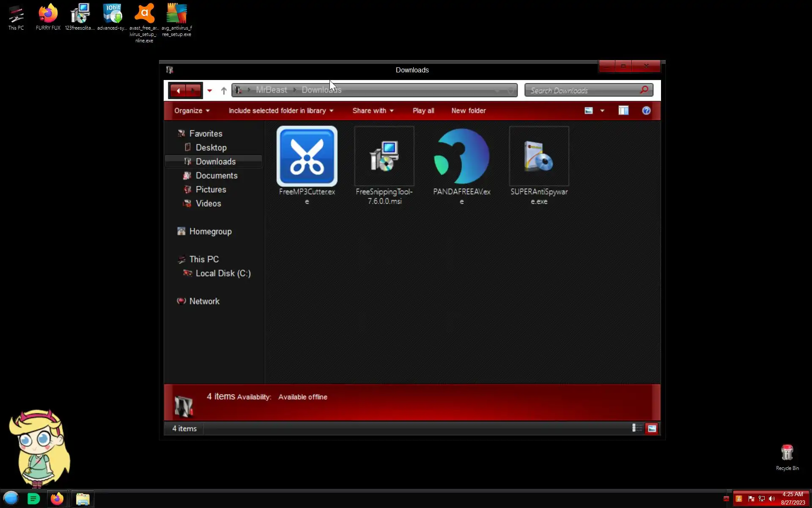Select the PANDAFREEAV.exe file icon

point(461,157)
